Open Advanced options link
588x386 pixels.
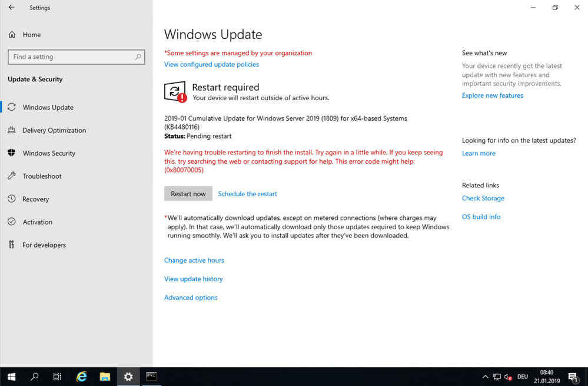coord(191,298)
